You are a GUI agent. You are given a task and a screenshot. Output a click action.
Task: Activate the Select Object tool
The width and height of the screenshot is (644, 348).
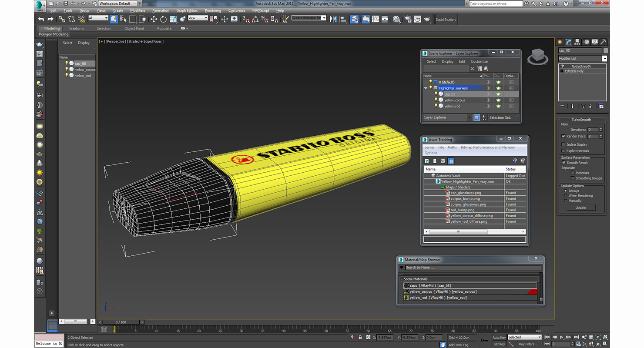click(114, 19)
